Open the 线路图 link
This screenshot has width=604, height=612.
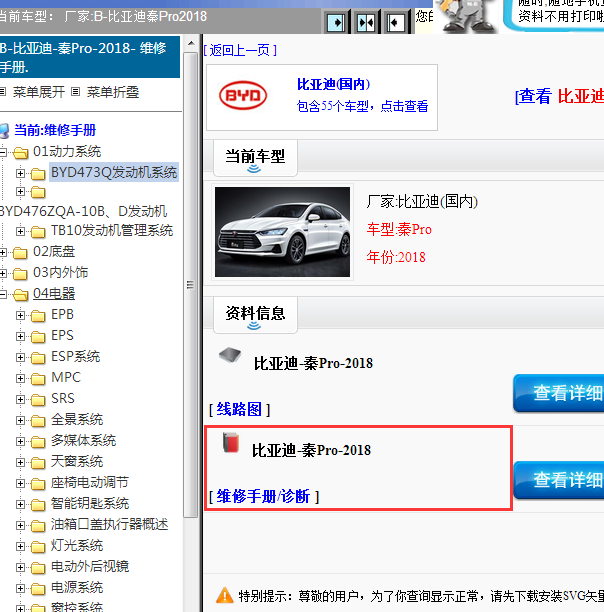point(239,410)
